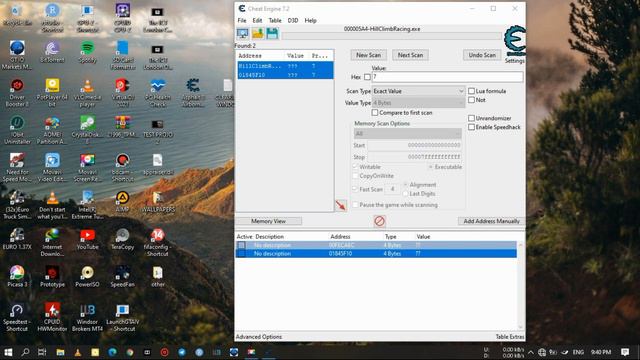Screen dimensions: 640x360
Task: Click the save table floppy icon
Action: click(272, 33)
